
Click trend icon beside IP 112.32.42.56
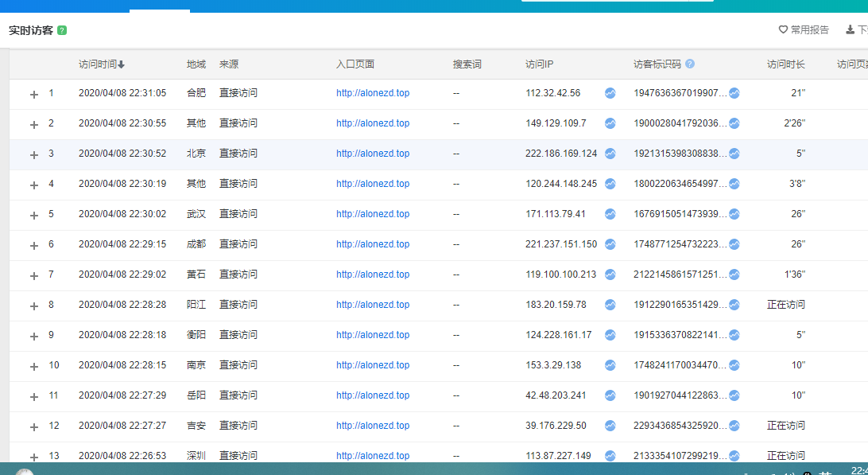[x=610, y=93]
